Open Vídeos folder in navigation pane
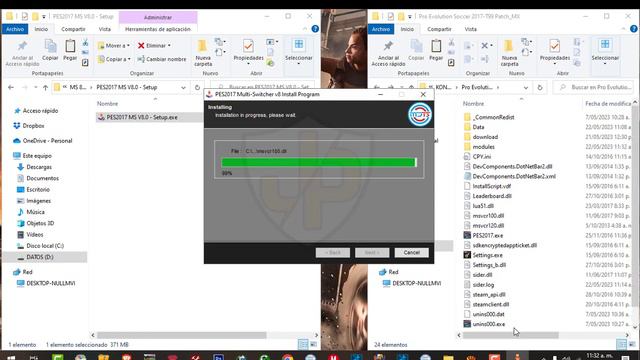640x360 pixels. 34,235
